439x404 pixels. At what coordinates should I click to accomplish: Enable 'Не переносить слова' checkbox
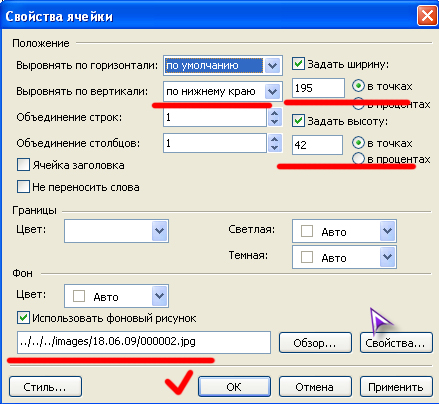coord(23,187)
